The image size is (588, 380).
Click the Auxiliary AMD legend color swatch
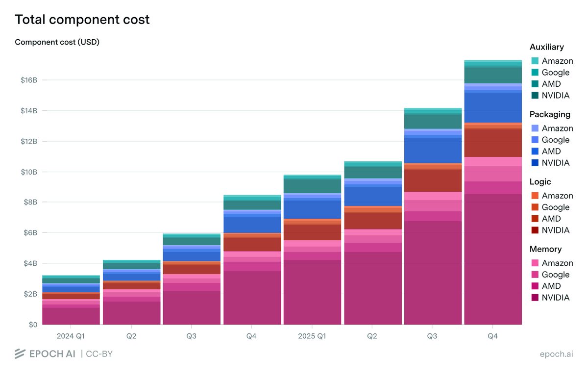coord(535,84)
